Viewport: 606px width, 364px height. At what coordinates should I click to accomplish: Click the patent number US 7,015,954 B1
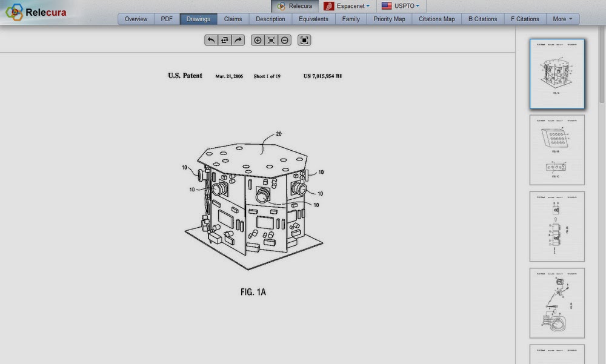(x=322, y=76)
